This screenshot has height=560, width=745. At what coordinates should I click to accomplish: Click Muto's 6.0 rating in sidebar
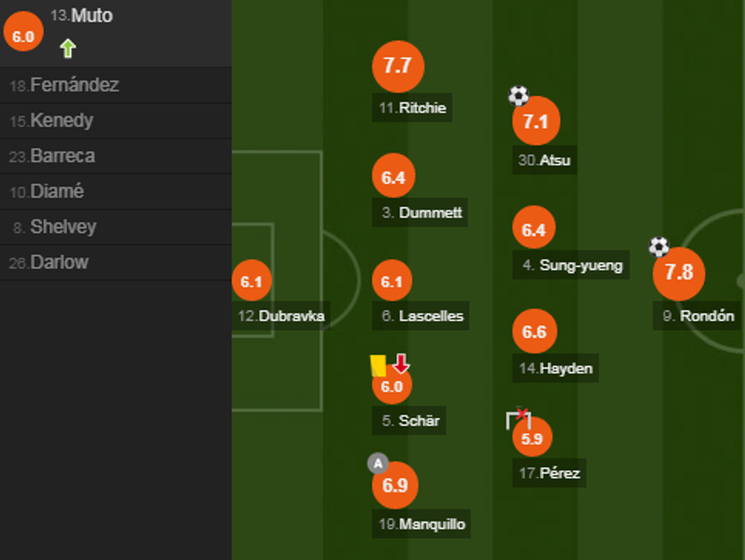click(23, 36)
